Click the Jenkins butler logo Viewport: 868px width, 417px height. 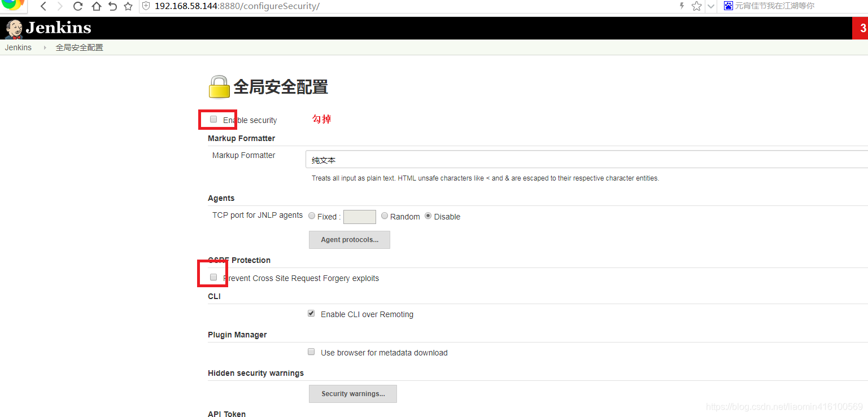coord(14,29)
